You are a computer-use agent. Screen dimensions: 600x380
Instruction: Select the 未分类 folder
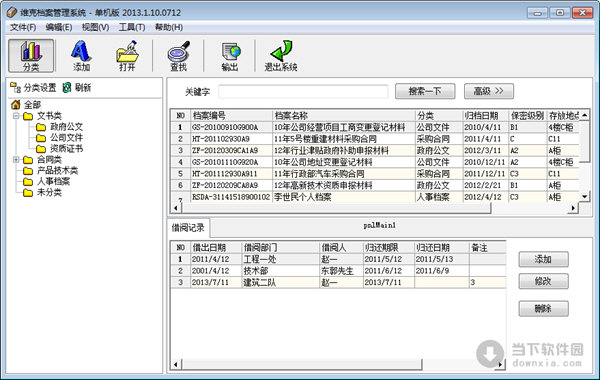tap(42, 192)
